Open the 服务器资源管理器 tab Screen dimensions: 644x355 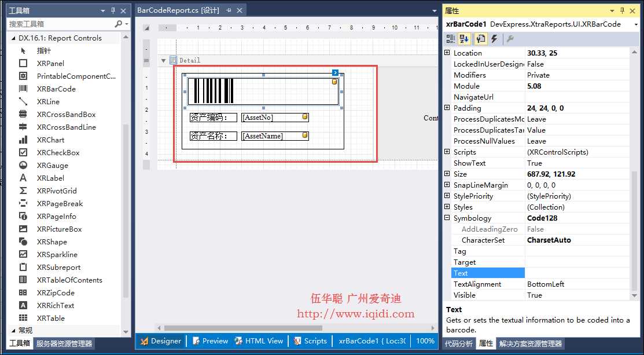click(x=64, y=343)
